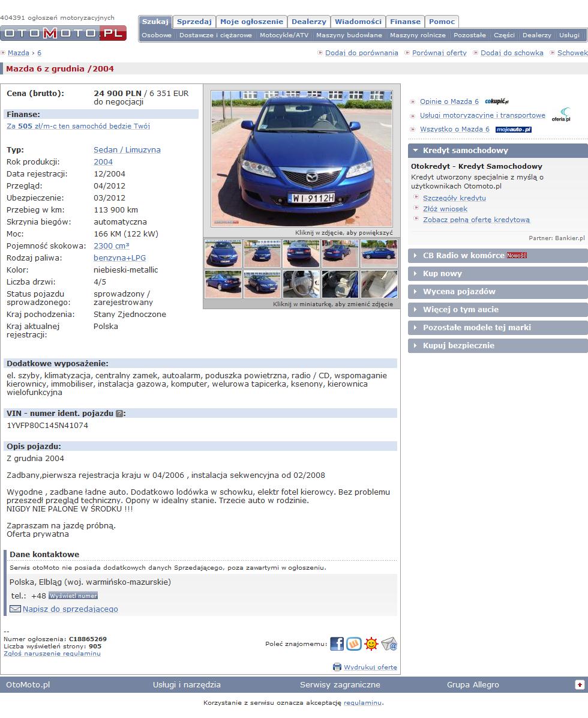Select Maszyny budowlane in the navigation
Screen dimensions: 588x718
pos(349,35)
